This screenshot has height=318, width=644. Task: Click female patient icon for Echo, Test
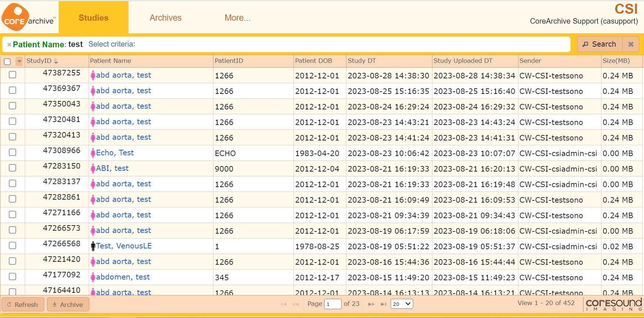(93, 153)
